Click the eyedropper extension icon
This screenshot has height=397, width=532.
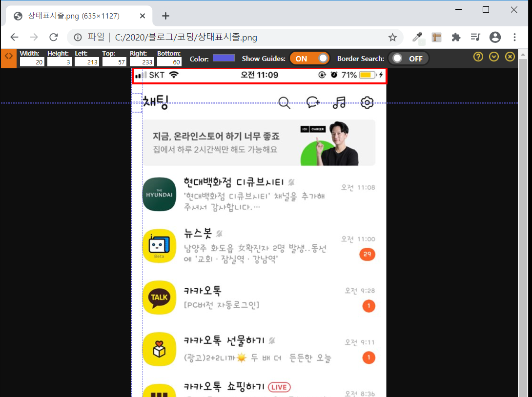coord(417,37)
